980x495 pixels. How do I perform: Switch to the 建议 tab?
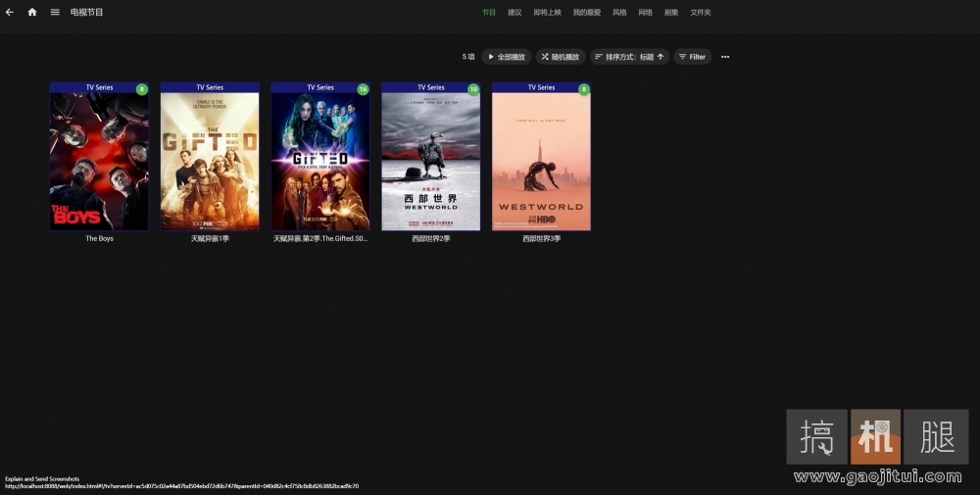[x=514, y=13]
